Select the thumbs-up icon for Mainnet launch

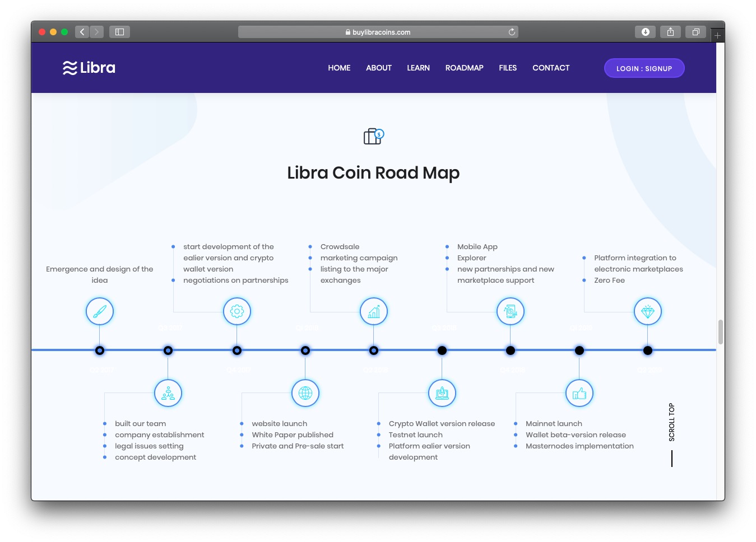click(579, 393)
